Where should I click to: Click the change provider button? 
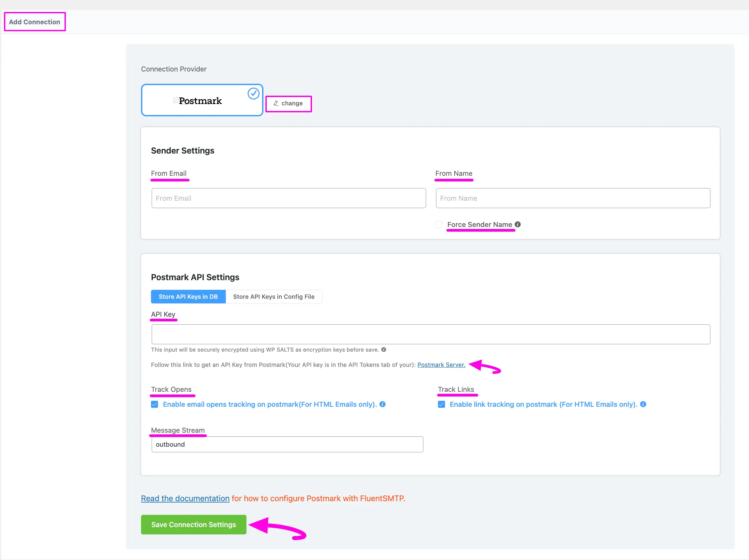288,104
